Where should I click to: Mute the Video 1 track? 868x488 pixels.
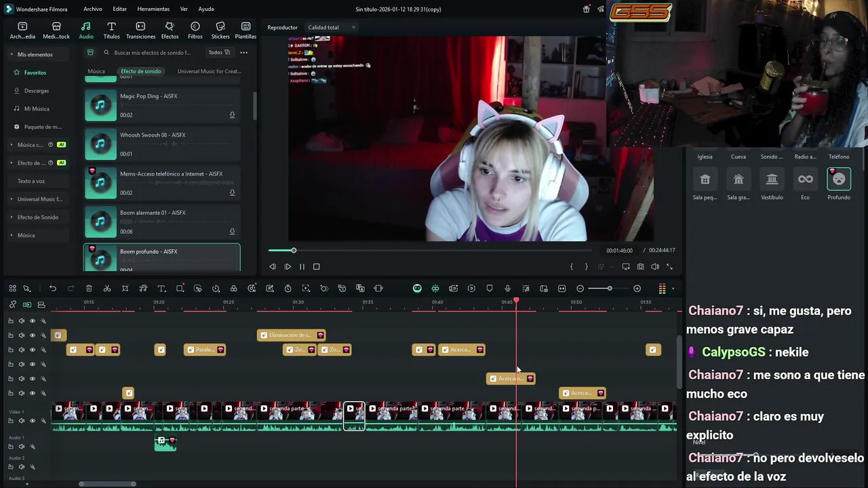click(x=22, y=421)
